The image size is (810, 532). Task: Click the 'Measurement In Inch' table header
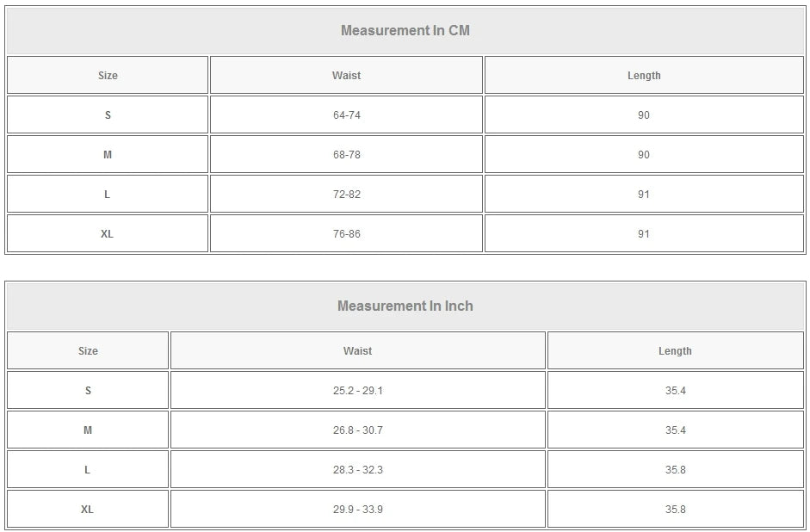point(405,306)
